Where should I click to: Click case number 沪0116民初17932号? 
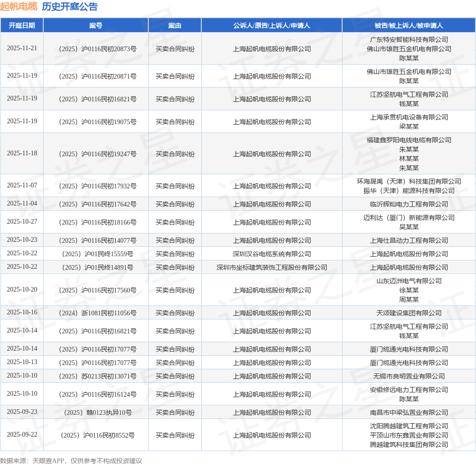pos(98,186)
